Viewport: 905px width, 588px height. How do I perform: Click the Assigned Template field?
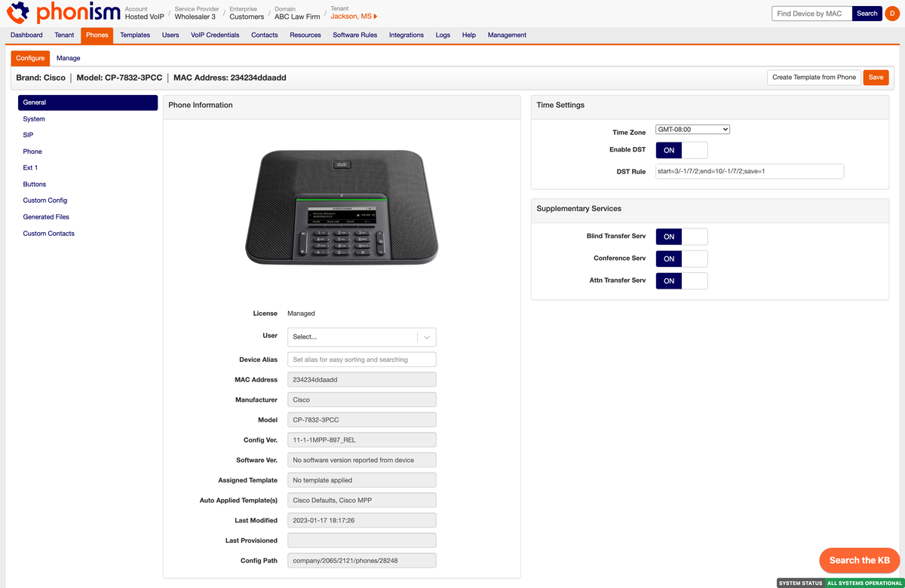pyautogui.click(x=362, y=480)
